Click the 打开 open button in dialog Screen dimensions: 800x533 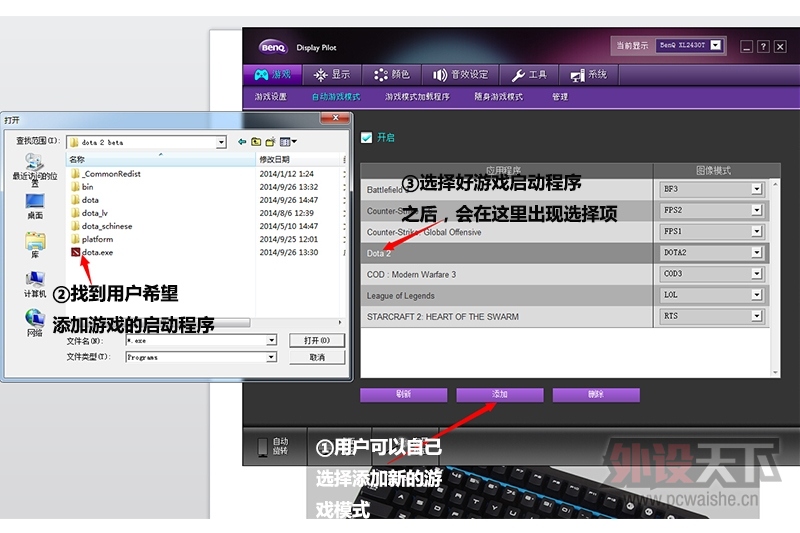(317, 340)
